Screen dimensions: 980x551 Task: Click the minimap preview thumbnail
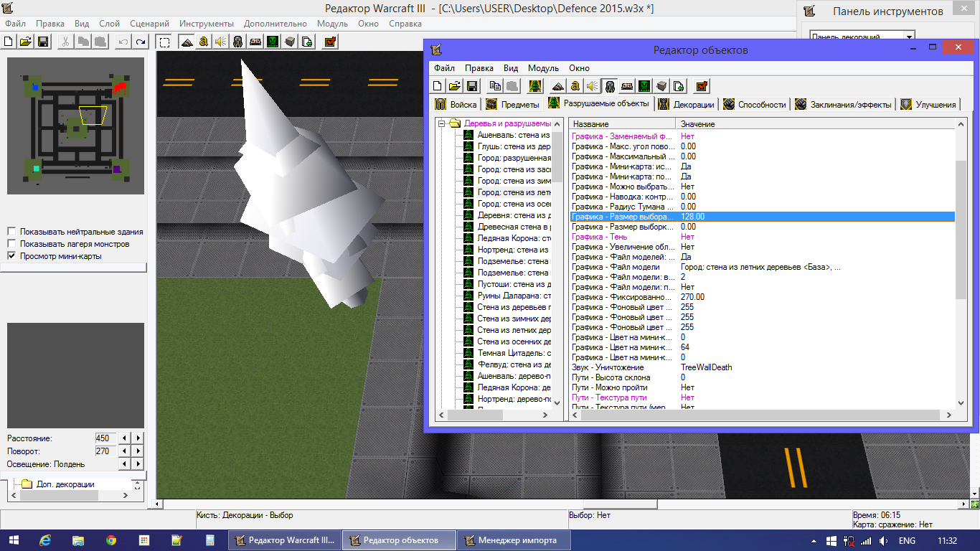point(75,126)
